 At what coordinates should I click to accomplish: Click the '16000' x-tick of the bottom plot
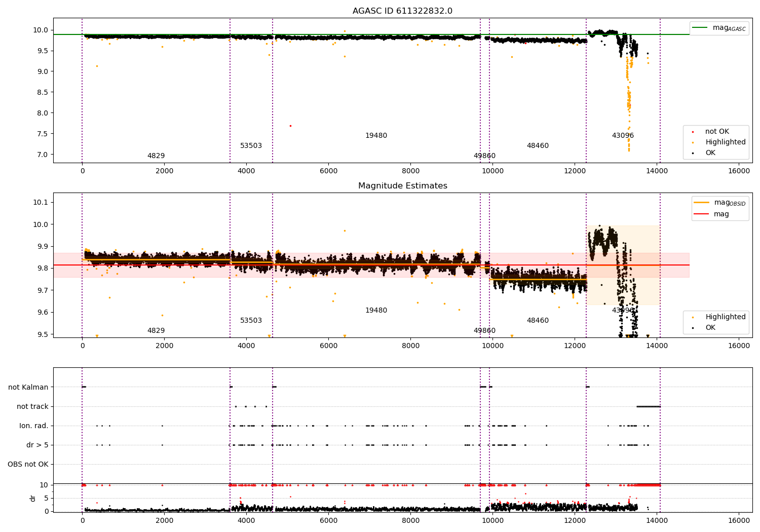click(739, 520)
